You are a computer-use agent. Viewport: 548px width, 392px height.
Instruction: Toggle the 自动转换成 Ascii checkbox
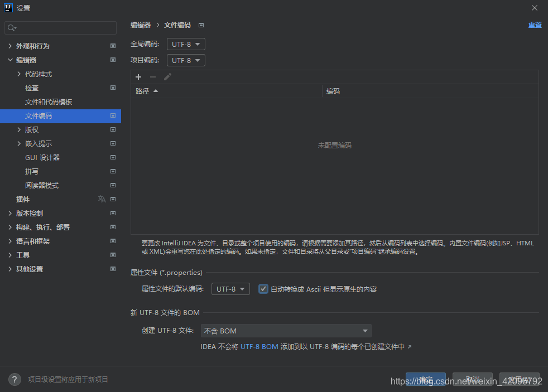pos(263,289)
